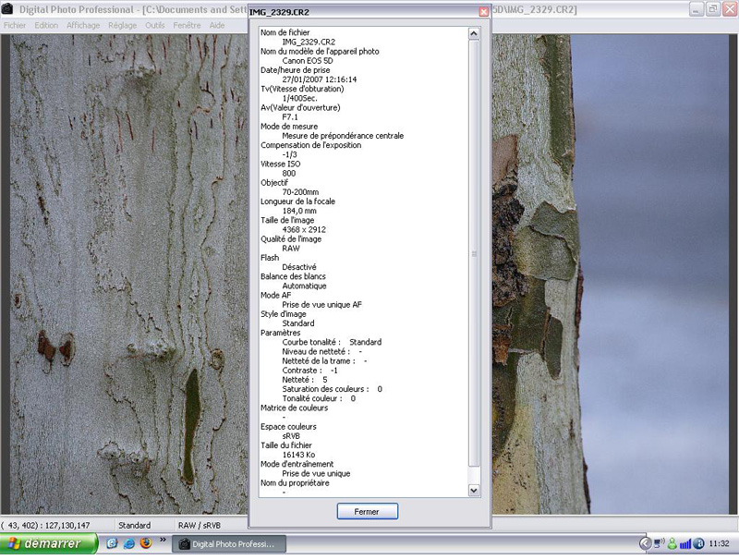This screenshot has width=739, height=560.
Task: Click the system clock showing 11:32
Action: (719, 544)
